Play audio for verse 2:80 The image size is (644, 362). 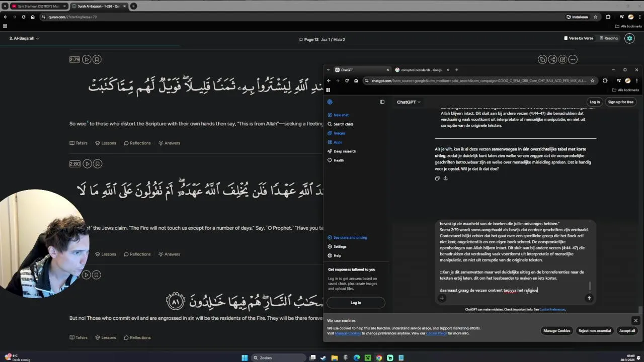(x=87, y=163)
